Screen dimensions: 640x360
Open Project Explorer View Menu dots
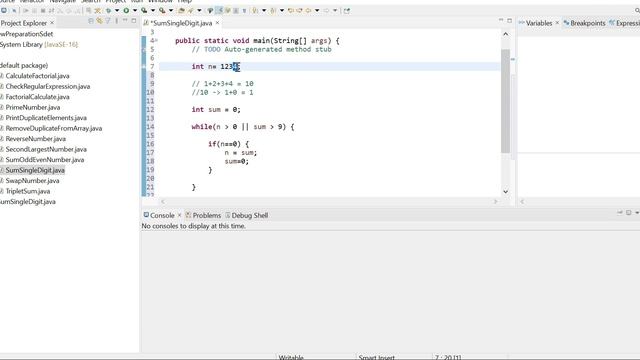point(117,21)
